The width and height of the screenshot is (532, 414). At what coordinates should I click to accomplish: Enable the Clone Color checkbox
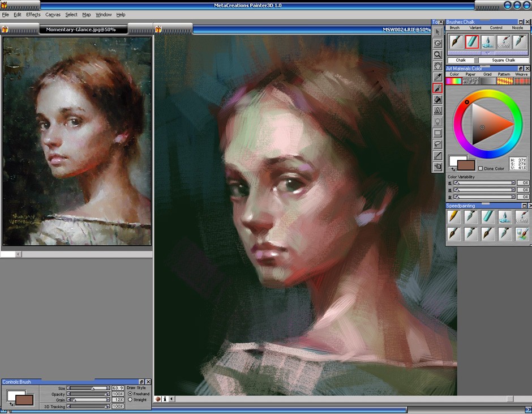point(480,168)
